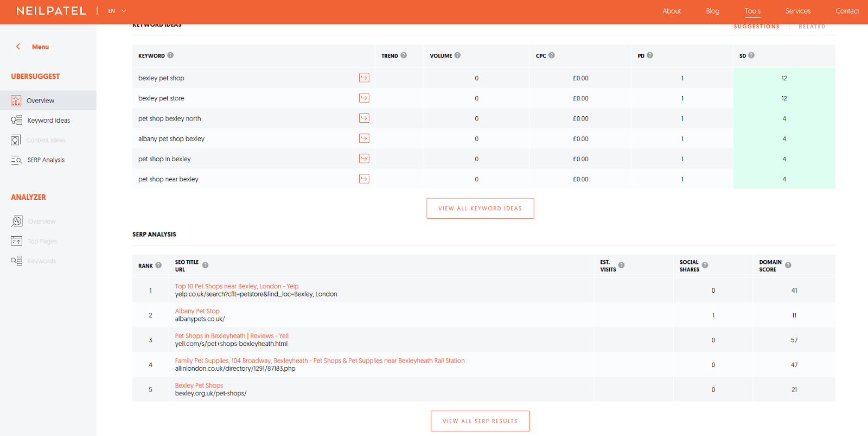Click the Analyzer Overview icon

click(x=17, y=221)
